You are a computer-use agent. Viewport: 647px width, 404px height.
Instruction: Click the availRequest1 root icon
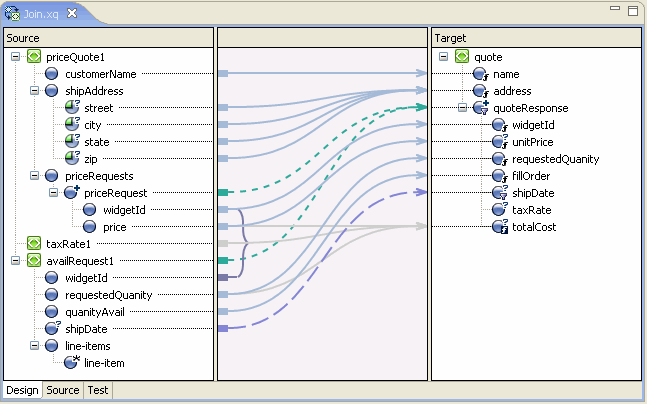[34, 260]
